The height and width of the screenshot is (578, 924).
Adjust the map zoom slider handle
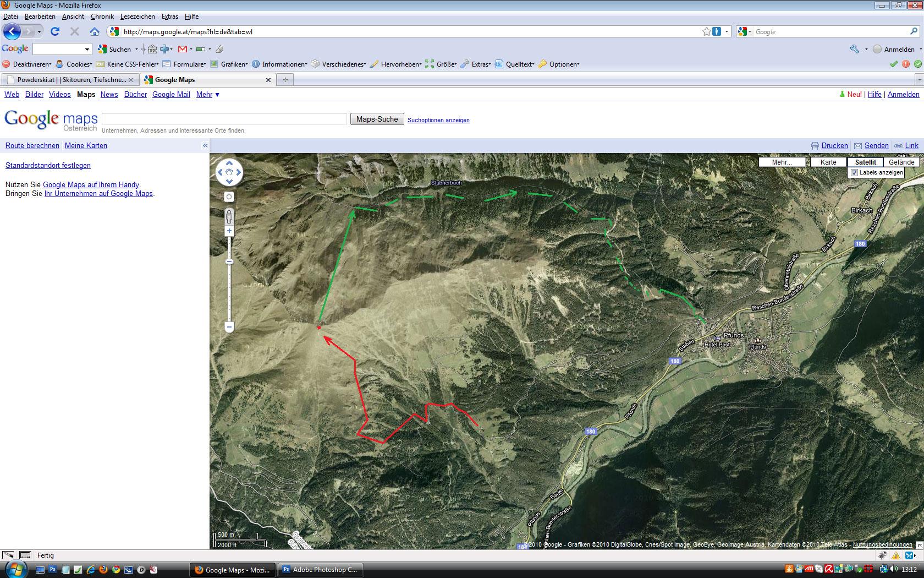[x=229, y=261]
